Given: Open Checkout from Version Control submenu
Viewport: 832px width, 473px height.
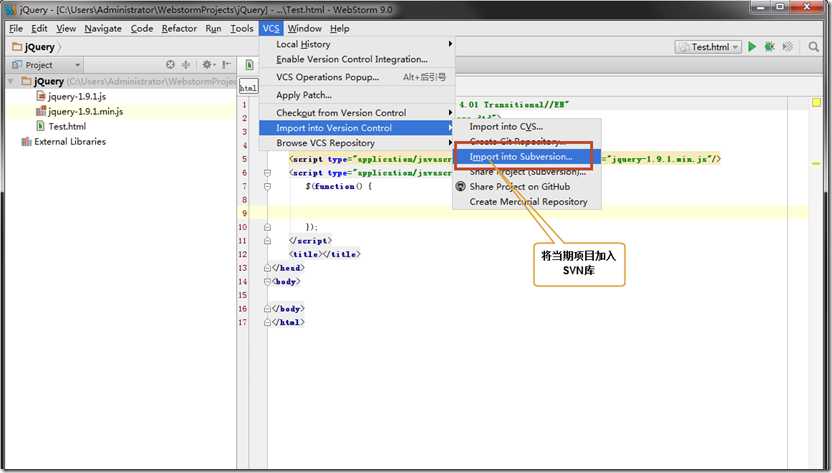Looking at the screenshot, I should [x=357, y=113].
